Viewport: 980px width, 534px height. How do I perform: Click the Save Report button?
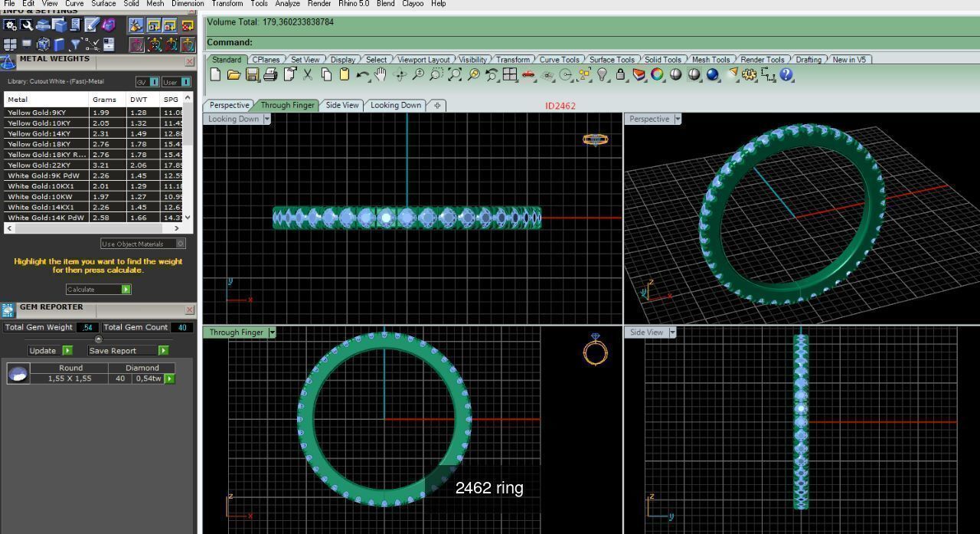[128, 350]
